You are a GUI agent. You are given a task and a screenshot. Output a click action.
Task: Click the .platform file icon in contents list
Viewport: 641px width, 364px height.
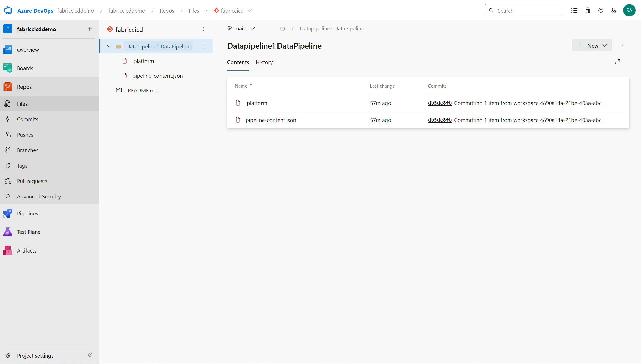click(x=238, y=103)
